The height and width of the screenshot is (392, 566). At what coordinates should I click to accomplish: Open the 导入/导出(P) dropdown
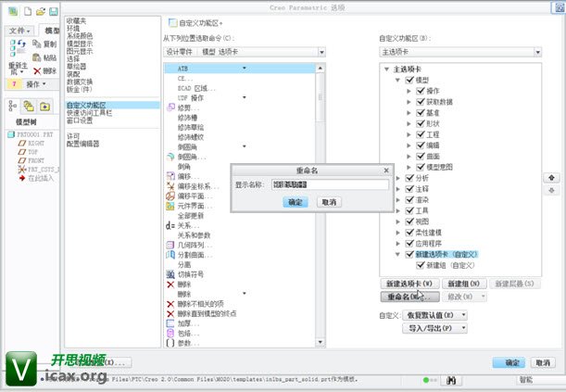coord(435,328)
